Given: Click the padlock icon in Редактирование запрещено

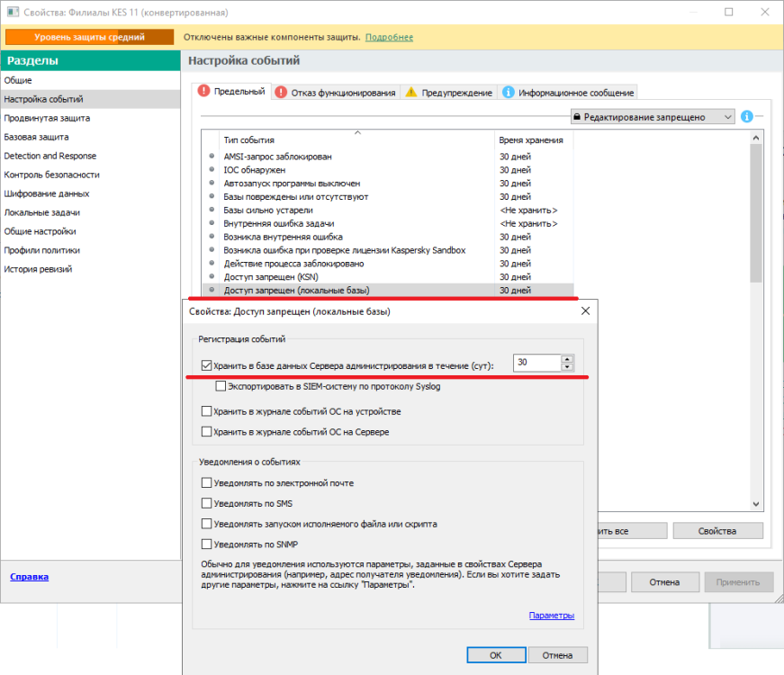Looking at the screenshot, I should 577,116.
